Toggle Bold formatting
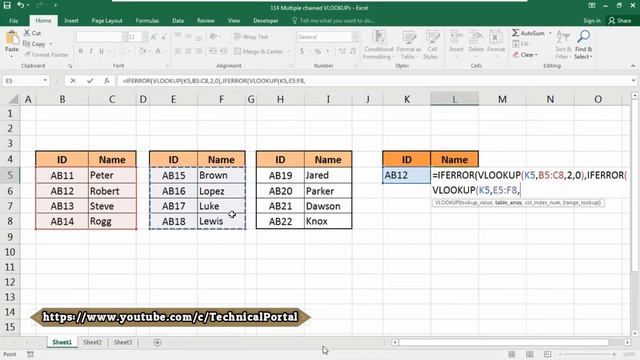The height and width of the screenshot is (360, 640). pos(81,51)
